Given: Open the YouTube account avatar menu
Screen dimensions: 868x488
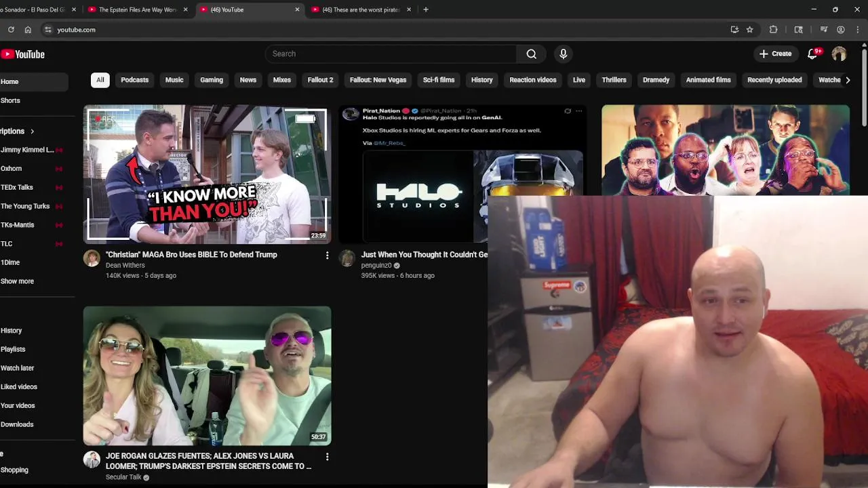Looking at the screenshot, I should coord(840,54).
